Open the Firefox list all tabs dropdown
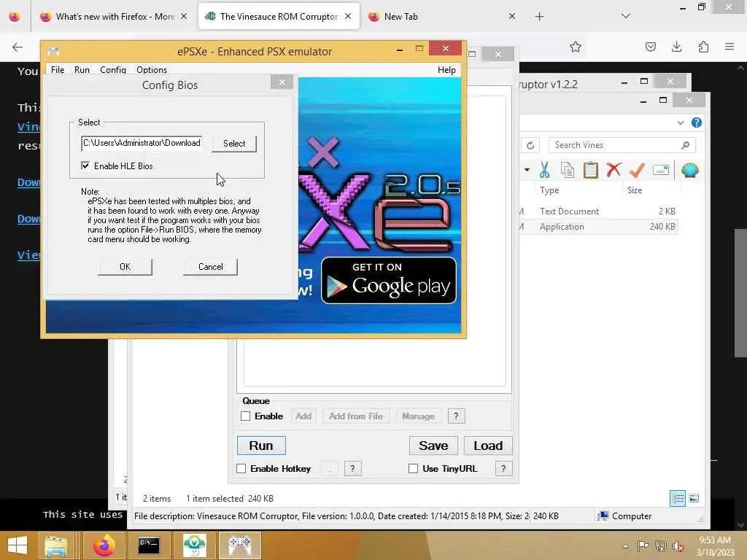 point(626,16)
